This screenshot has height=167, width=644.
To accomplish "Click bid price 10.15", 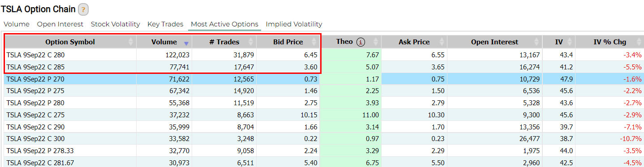I will tap(309, 115).
